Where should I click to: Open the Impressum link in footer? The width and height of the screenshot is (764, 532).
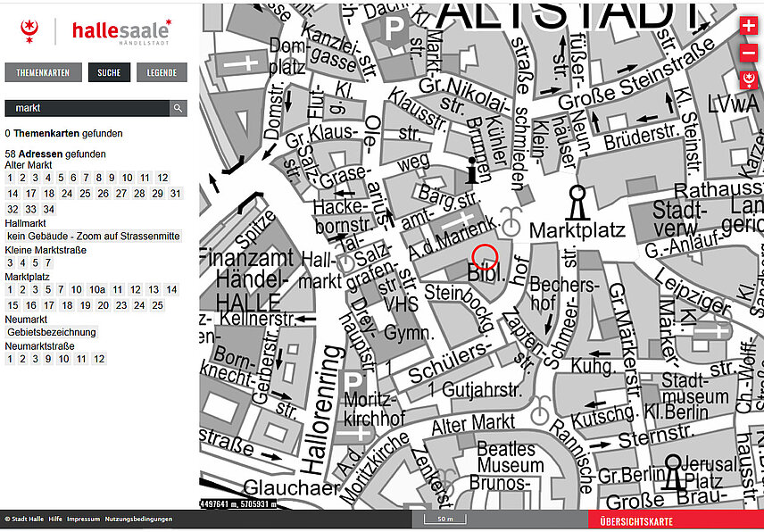pyautogui.click(x=83, y=519)
